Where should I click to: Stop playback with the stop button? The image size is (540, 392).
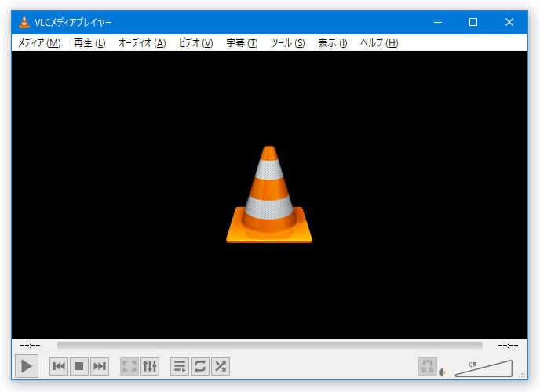pyautogui.click(x=79, y=366)
